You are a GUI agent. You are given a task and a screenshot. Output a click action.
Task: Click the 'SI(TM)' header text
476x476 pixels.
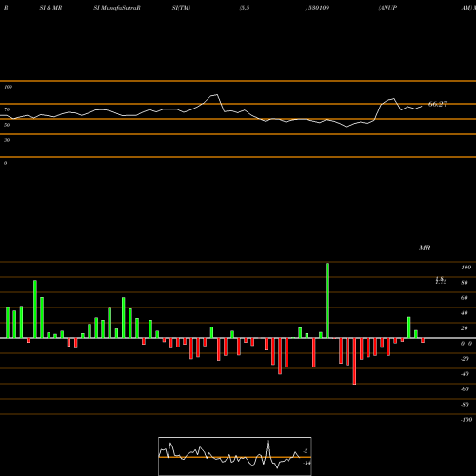181,8
